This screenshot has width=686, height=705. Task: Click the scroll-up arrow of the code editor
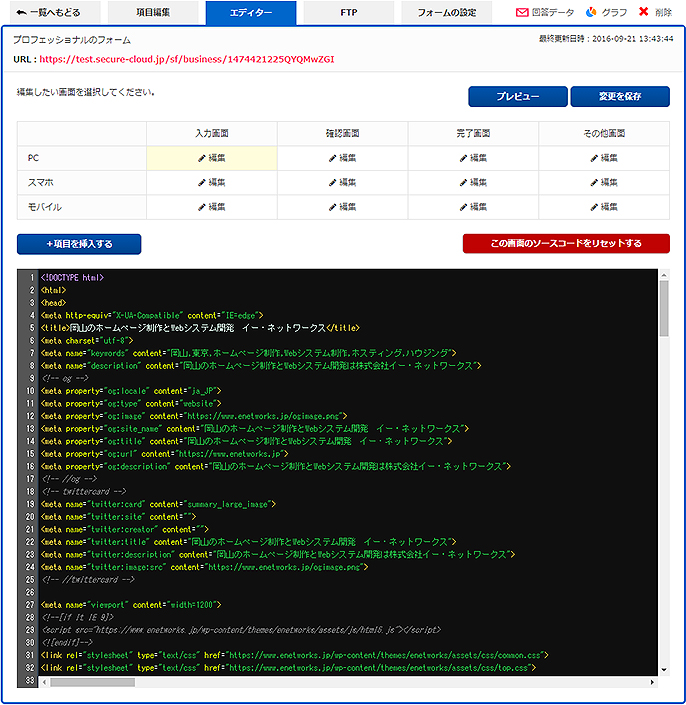point(664,275)
